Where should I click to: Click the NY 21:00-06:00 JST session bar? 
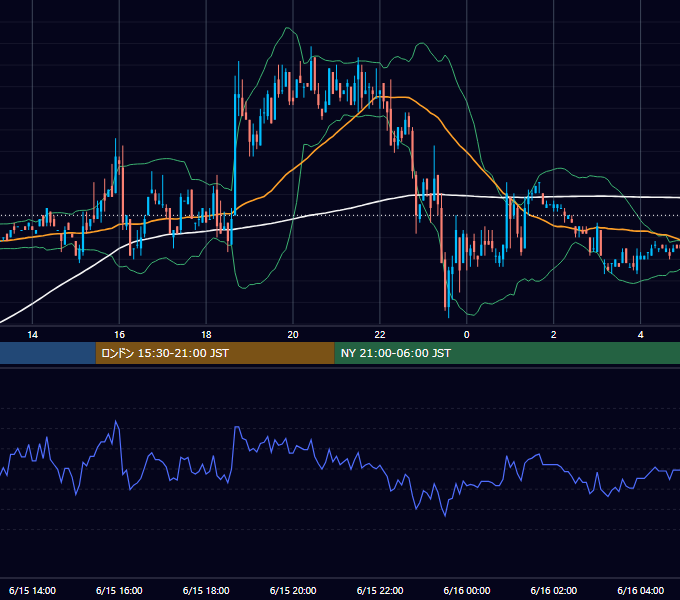click(x=507, y=353)
